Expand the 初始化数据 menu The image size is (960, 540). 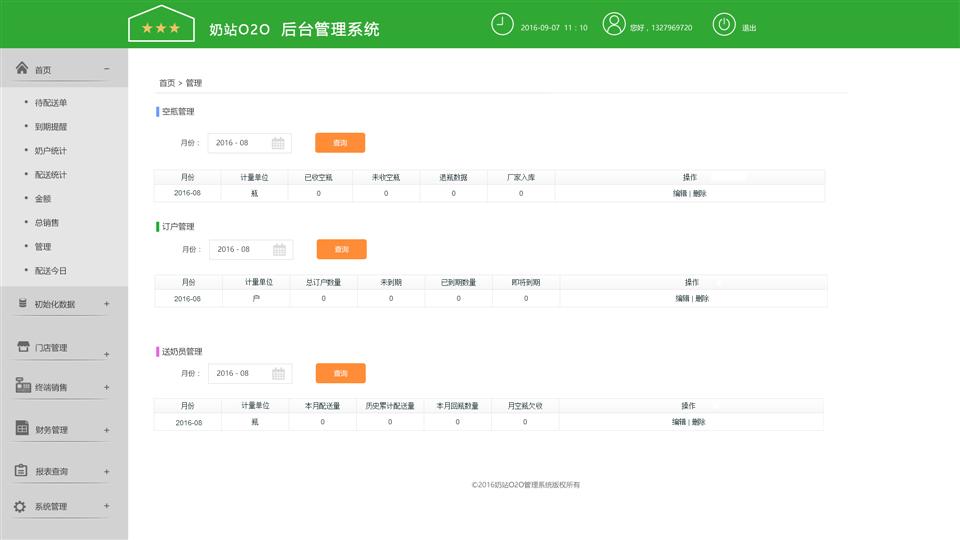(x=107, y=304)
